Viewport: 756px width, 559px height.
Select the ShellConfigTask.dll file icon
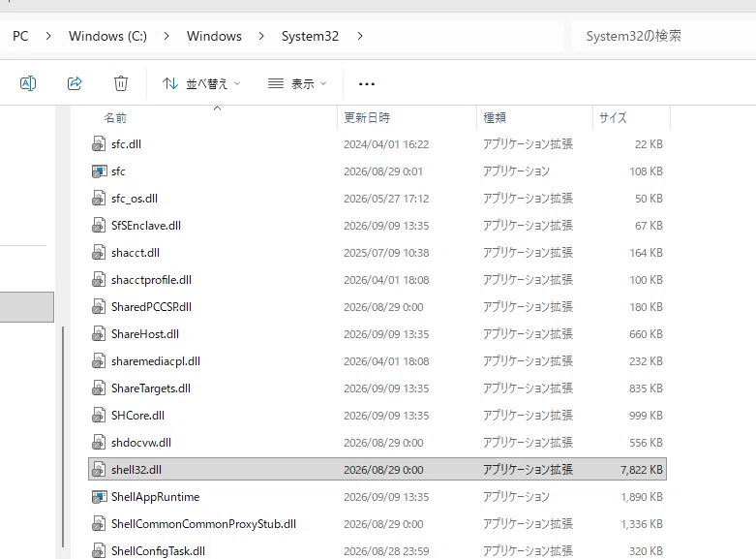tap(99, 551)
